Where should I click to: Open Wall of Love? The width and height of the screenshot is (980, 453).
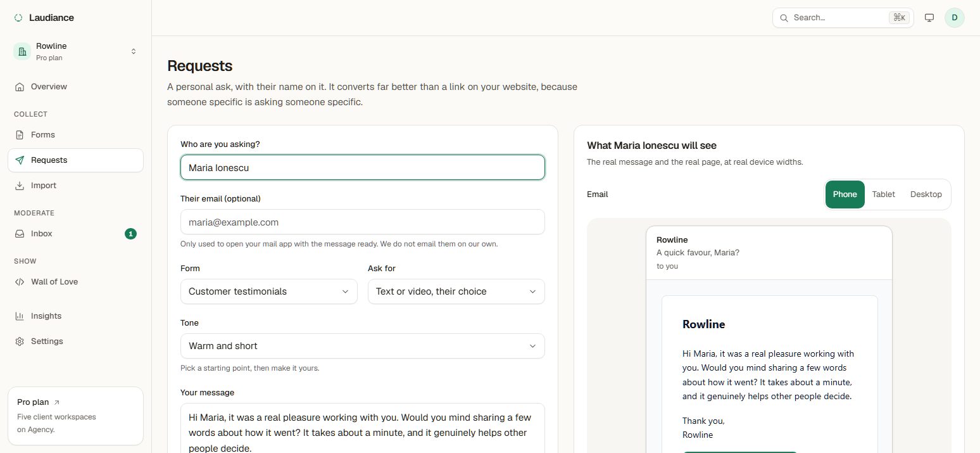pos(75,282)
